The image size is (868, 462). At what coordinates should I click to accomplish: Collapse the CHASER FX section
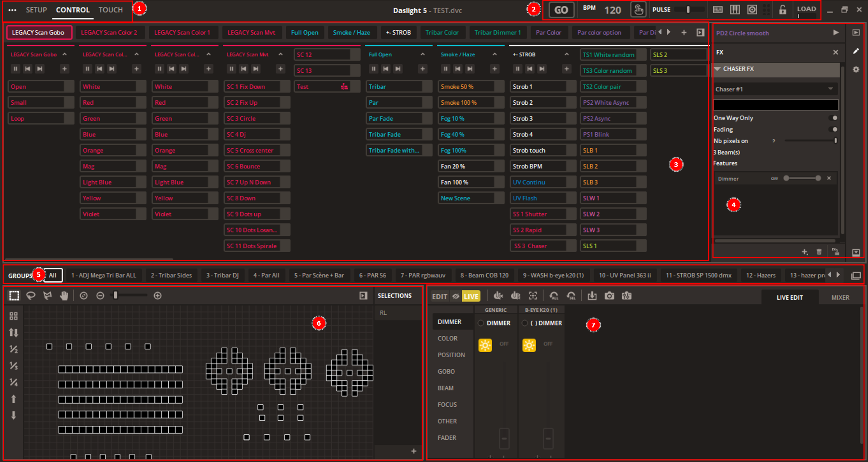coord(718,69)
